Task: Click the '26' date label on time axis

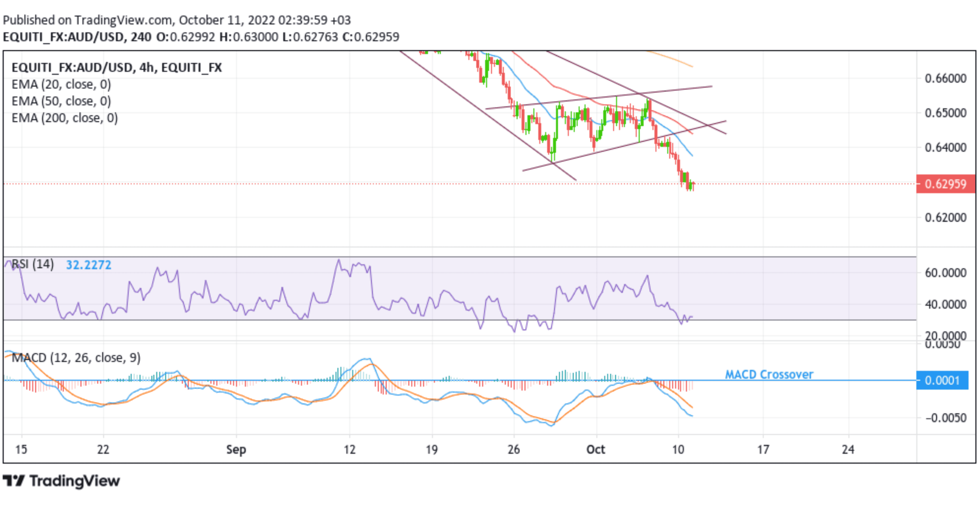Action: pos(514,450)
